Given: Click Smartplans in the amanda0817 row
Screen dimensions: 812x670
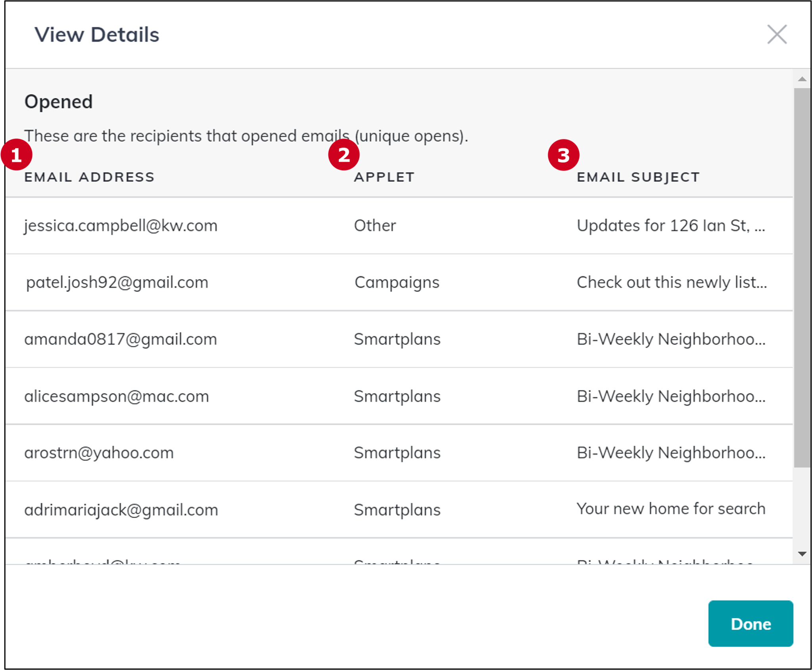Looking at the screenshot, I should (397, 339).
